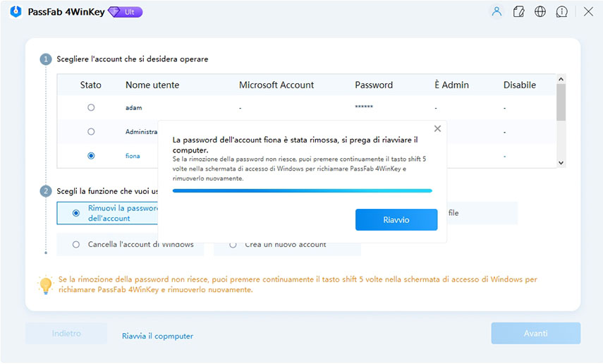Click the lightbulb tip icon

coord(46,285)
